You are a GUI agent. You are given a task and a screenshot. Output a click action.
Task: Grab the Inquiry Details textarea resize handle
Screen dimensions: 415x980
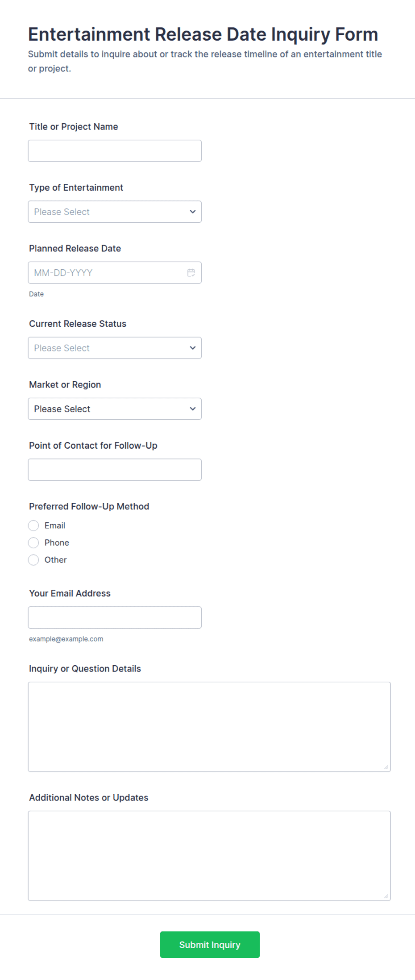[386, 767]
